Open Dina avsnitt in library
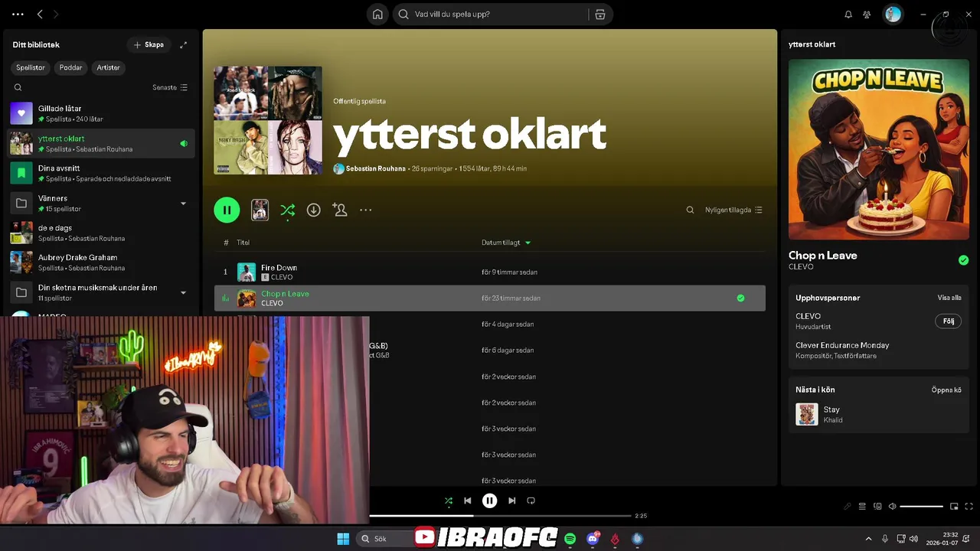 click(100, 173)
